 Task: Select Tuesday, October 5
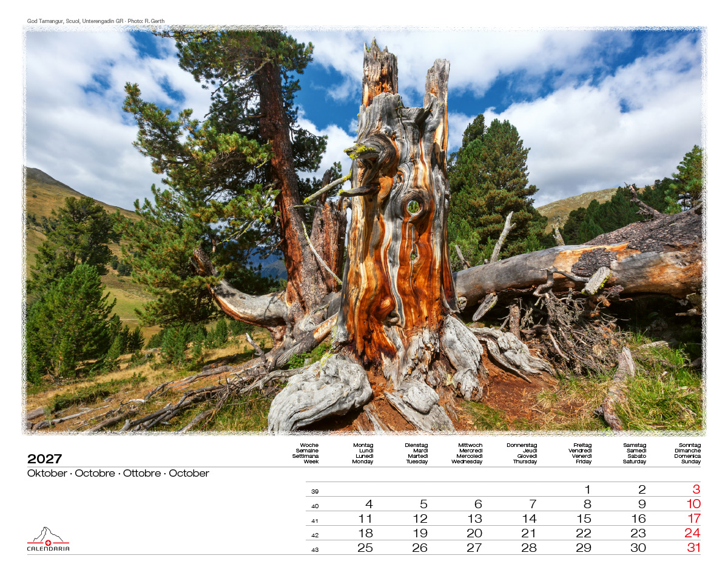click(423, 504)
